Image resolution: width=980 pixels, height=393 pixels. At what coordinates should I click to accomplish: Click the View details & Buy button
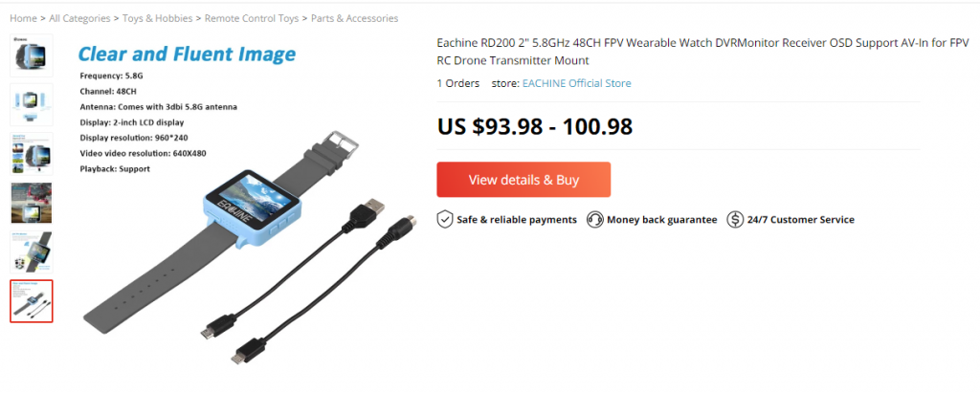523,180
